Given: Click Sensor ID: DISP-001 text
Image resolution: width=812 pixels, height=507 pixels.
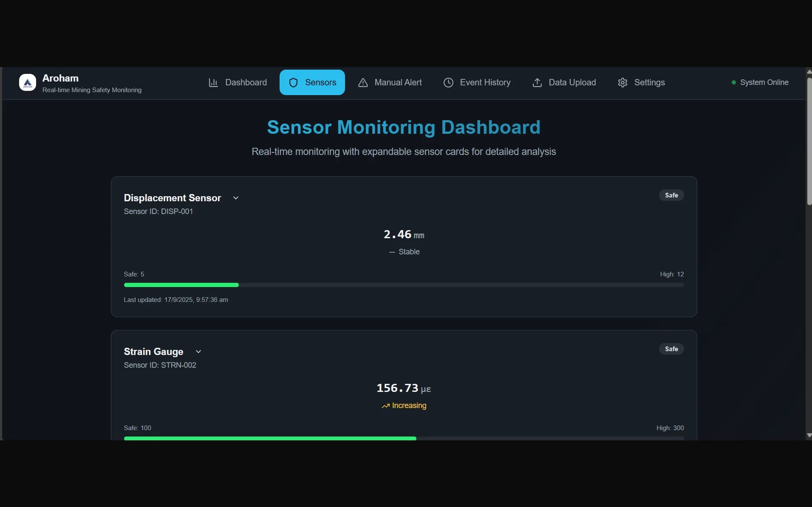Looking at the screenshot, I should click(158, 211).
